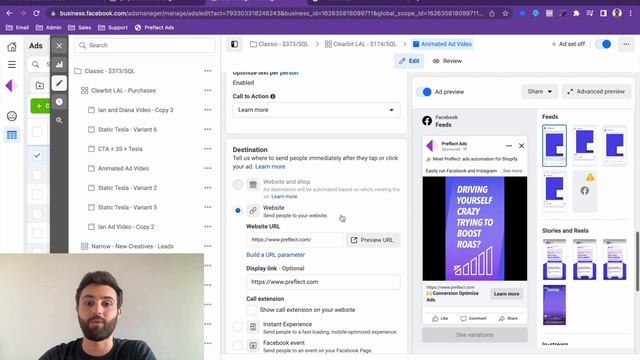Switch to the Edit tab
The height and width of the screenshot is (360, 640).
(409, 61)
